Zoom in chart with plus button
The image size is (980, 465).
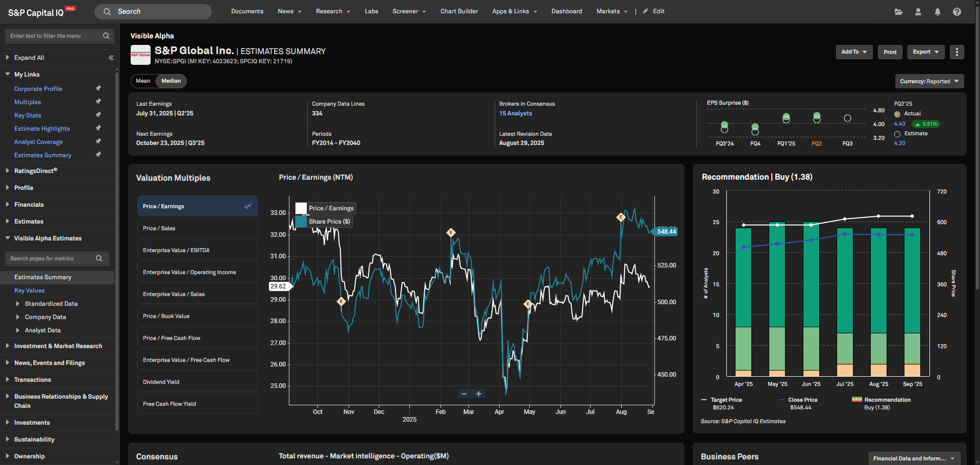(x=478, y=394)
